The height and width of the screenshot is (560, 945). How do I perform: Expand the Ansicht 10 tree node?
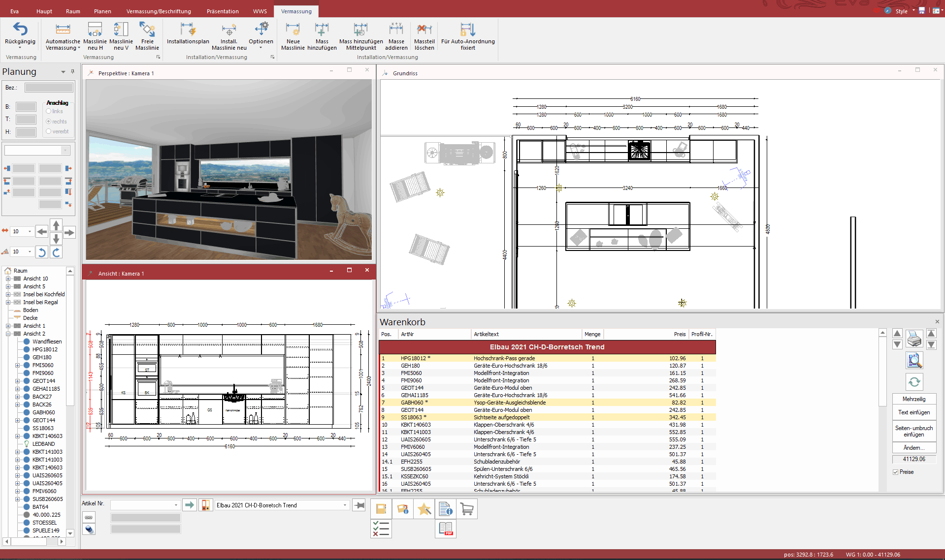tap(8, 279)
